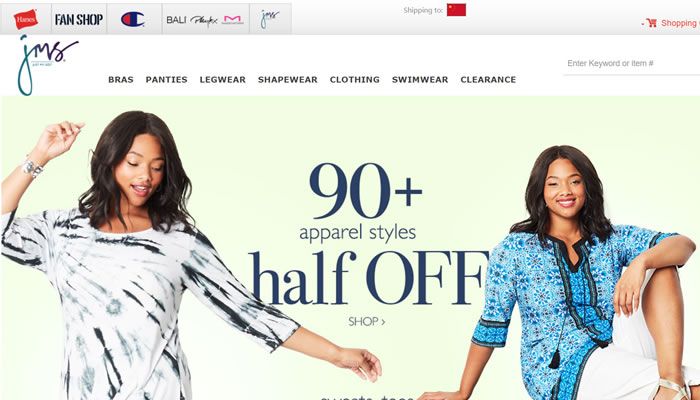Viewport: 700px width, 400px height.
Task: Click the red shopping cart icon
Action: coord(651,23)
